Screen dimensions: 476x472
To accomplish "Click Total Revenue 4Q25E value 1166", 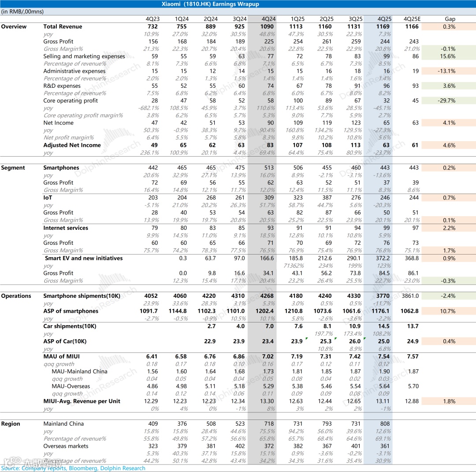I will (x=412, y=26).
